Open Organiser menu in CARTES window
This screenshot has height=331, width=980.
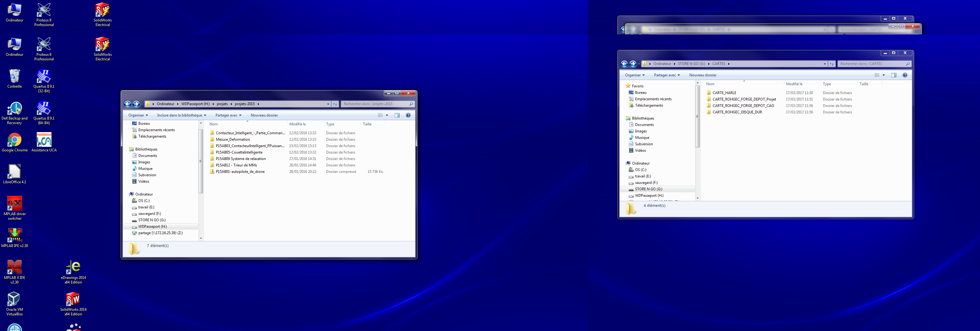click(x=635, y=75)
